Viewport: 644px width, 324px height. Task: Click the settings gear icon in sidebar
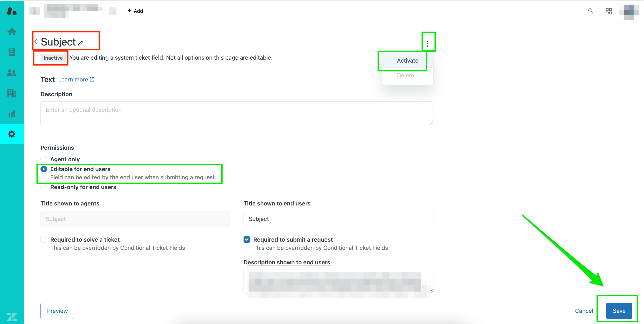click(x=12, y=134)
